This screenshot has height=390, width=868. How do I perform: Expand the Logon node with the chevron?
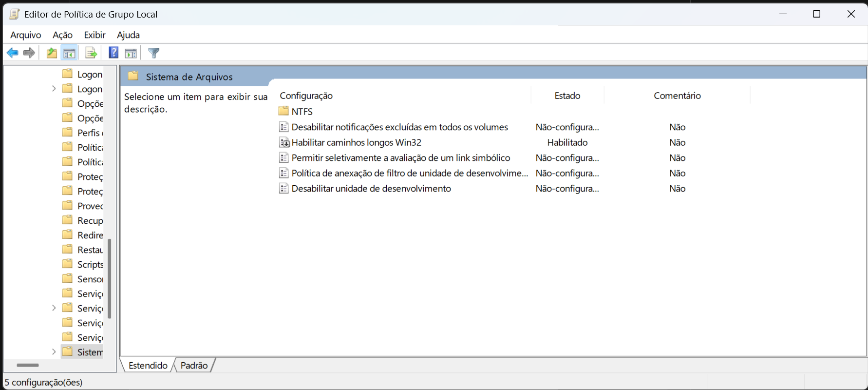pyautogui.click(x=54, y=88)
